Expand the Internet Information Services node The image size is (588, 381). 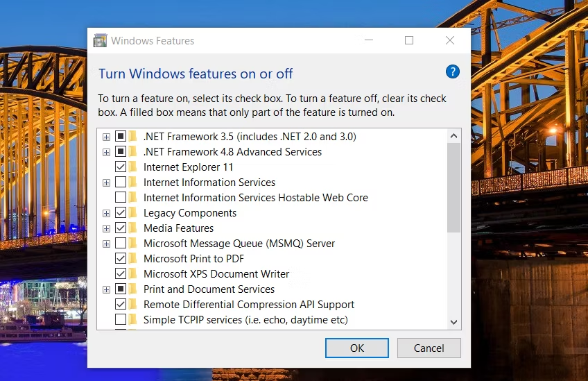(106, 183)
